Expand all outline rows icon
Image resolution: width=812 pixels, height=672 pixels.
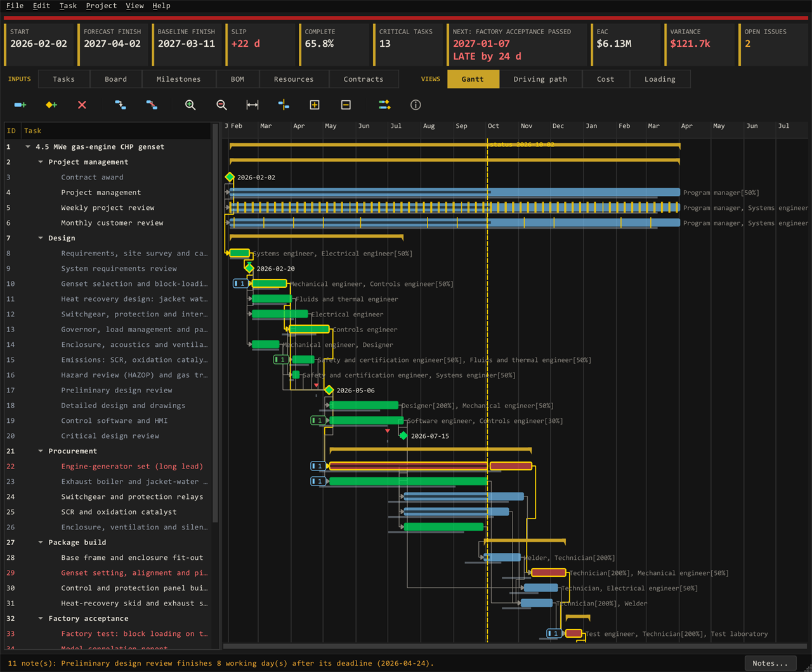point(315,105)
